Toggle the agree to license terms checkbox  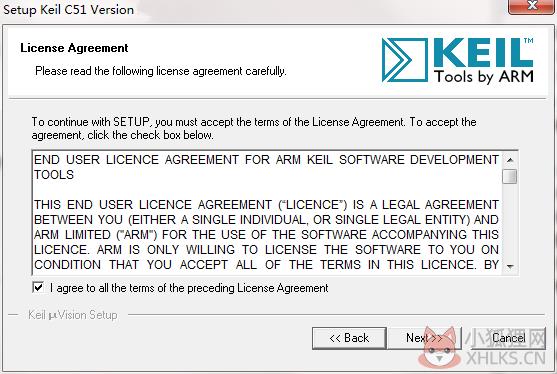(x=38, y=287)
